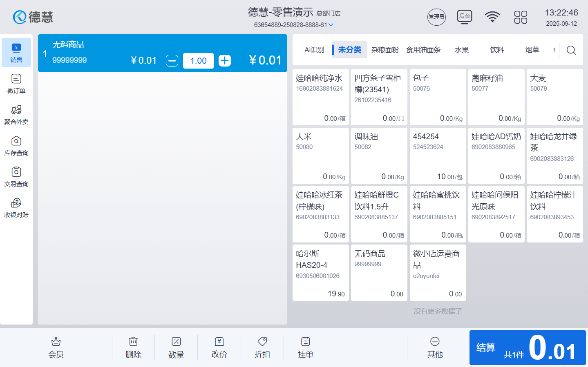Decrease quantity with the minus button
The width and height of the screenshot is (588, 367).
[172, 61]
